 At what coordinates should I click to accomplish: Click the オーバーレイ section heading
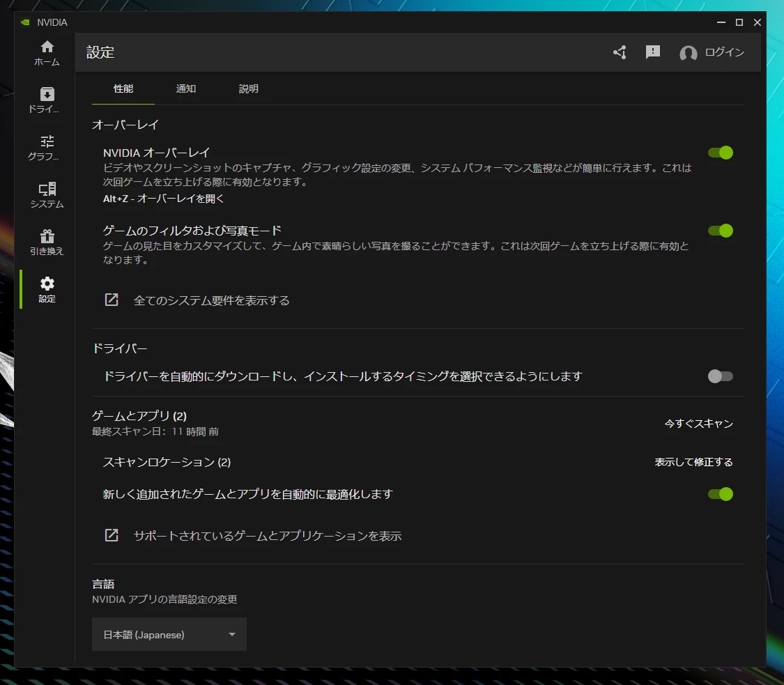pos(125,125)
